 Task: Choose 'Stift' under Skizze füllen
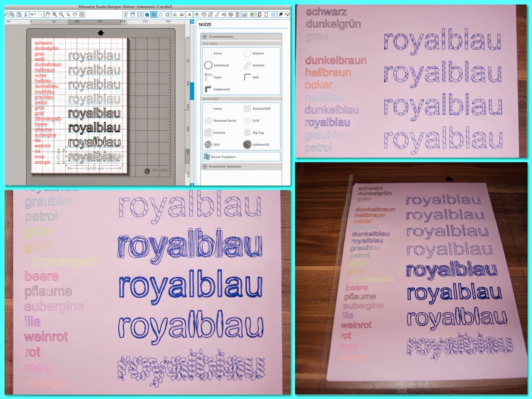tap(212, 144)
